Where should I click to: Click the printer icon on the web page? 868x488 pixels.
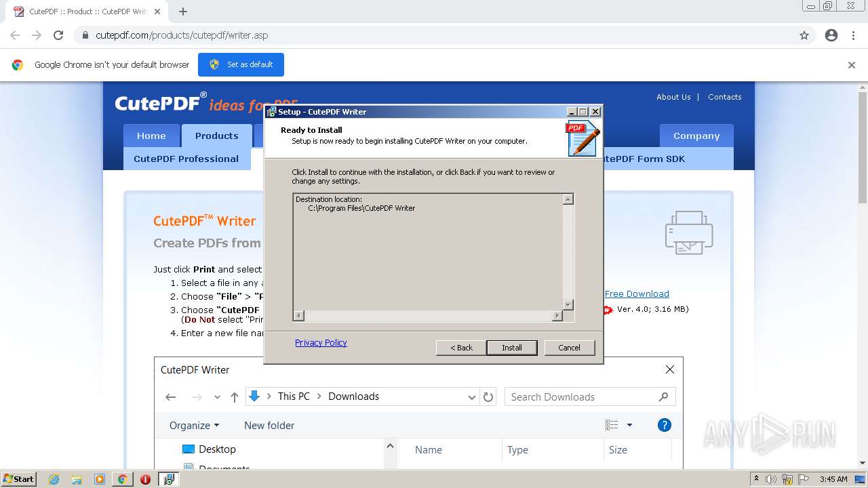(689, 232)
